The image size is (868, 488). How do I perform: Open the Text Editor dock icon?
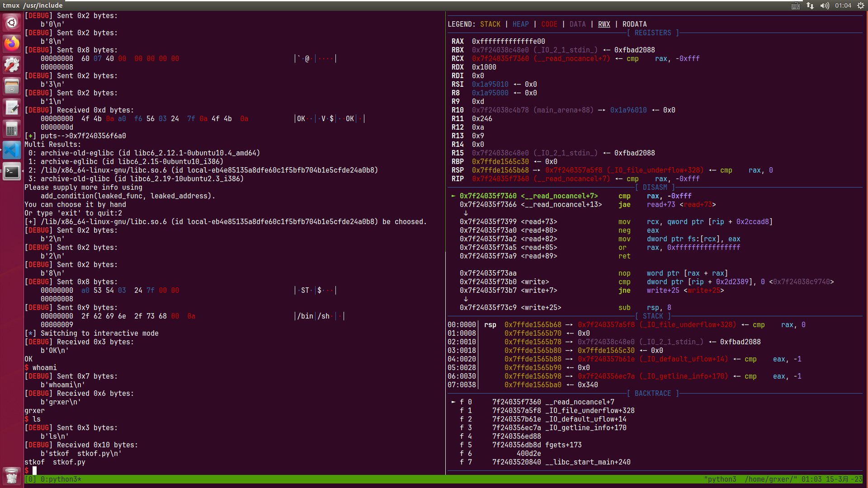(12, 108)
